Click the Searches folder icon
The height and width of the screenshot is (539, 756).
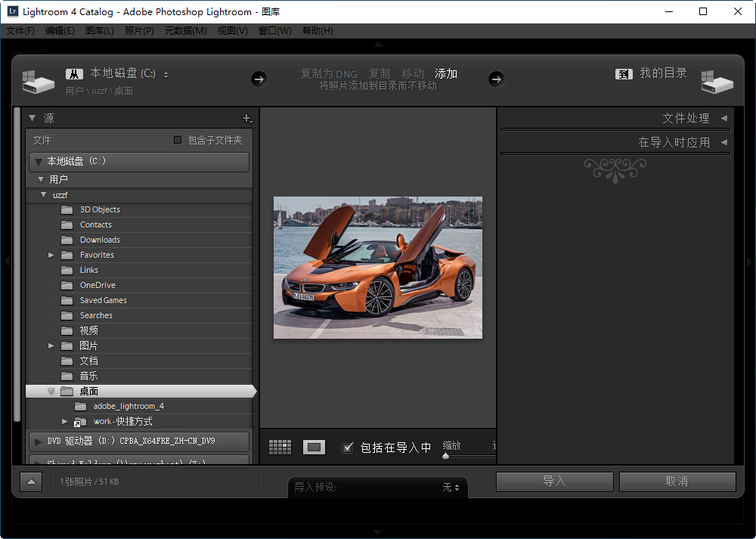pyautogui.click(x=67, y=315)
